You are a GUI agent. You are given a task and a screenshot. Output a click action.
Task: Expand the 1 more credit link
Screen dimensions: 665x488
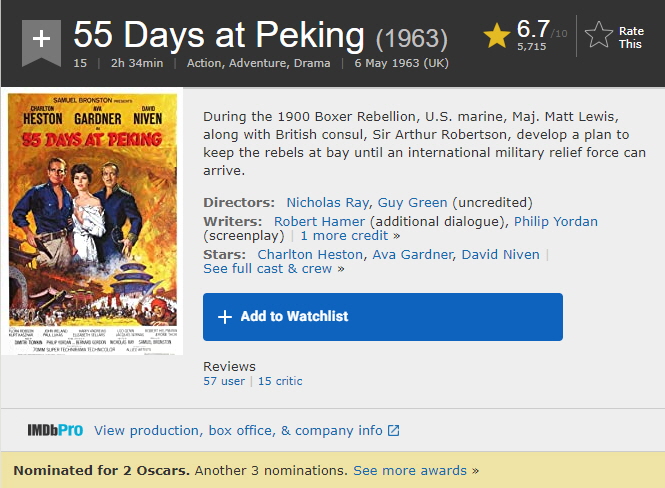tap(344, 236)
